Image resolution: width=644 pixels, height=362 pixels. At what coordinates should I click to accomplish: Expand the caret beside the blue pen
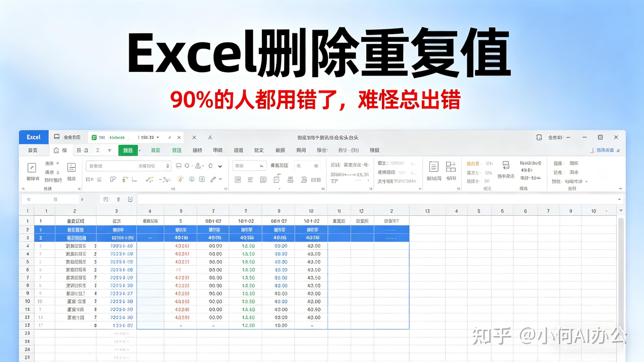tap(220, 179)
